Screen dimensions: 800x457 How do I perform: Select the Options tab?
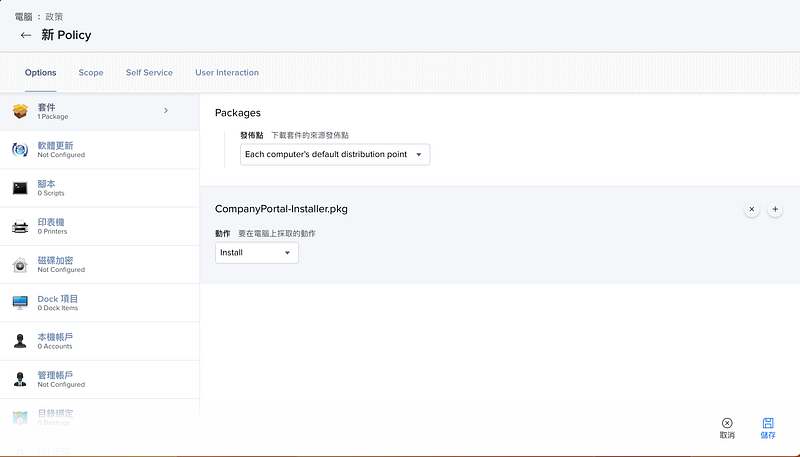pyautogui.click(x=41, y=73)
